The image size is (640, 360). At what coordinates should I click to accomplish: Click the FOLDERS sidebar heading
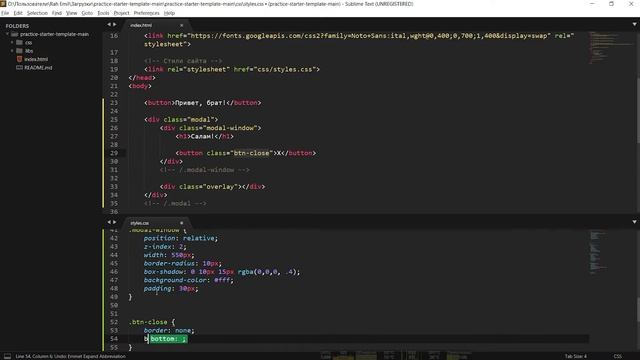coord(17,26)
